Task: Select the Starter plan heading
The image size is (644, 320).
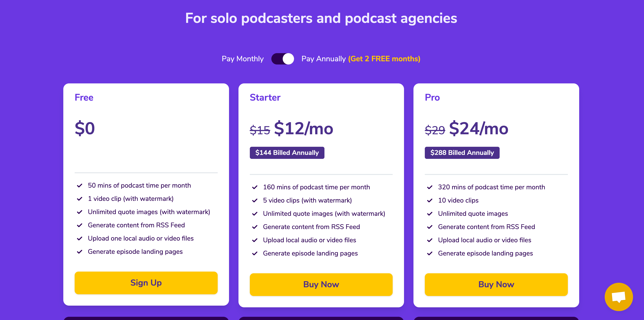Action: 265,98
